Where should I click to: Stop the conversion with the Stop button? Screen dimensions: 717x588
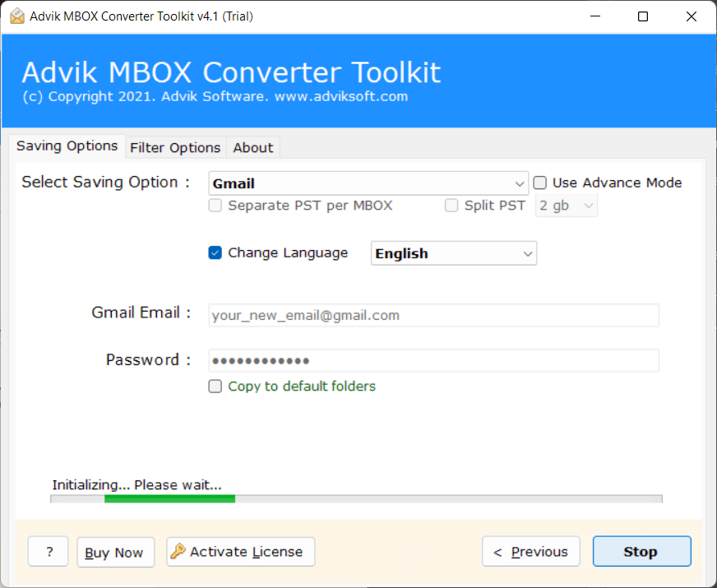point(641,552)
